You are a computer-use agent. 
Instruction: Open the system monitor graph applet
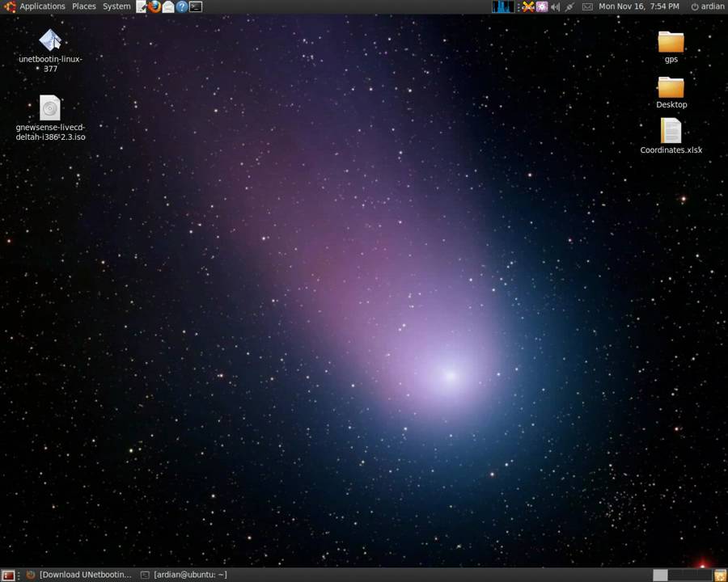click(x=503, y=6)
